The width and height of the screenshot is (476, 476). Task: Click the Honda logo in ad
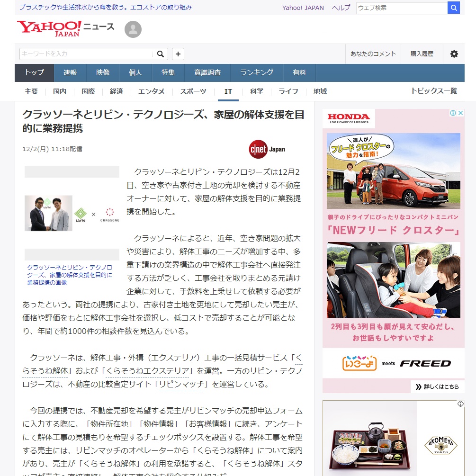tap(349, 118)
